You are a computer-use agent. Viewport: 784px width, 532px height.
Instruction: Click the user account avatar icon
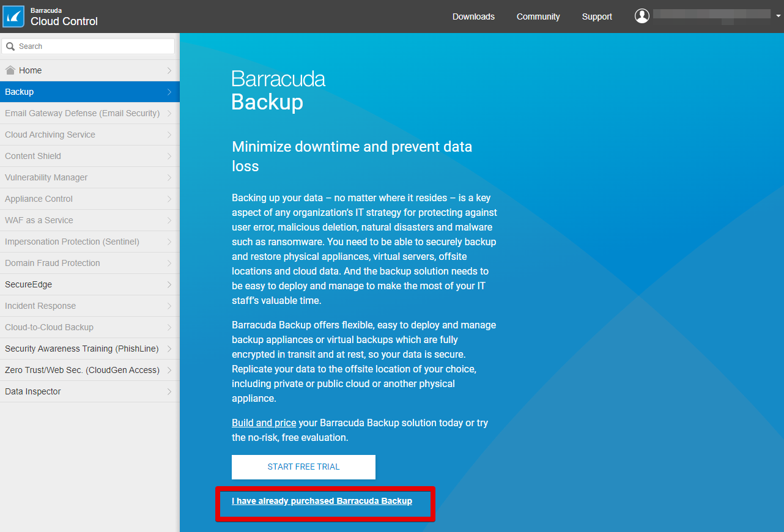point(642,16)
